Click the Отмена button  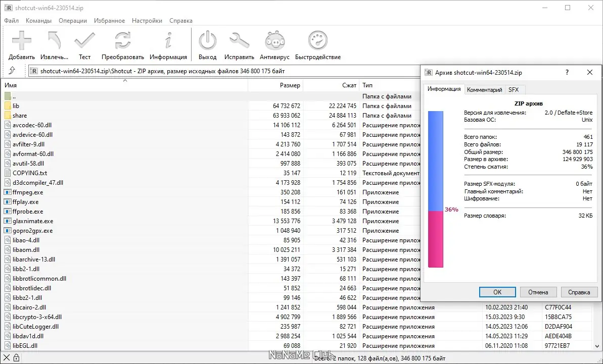538,292
